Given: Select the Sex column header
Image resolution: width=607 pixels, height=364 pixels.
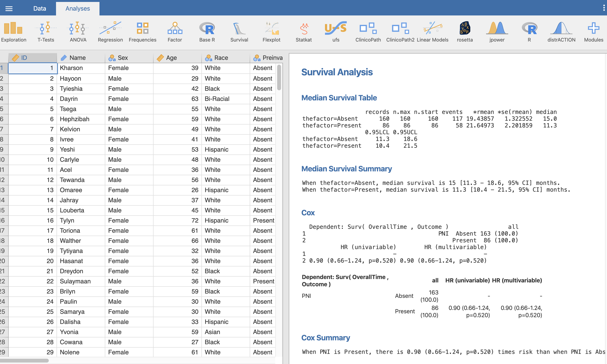Looking at the screenshot, I should (129, 58).
